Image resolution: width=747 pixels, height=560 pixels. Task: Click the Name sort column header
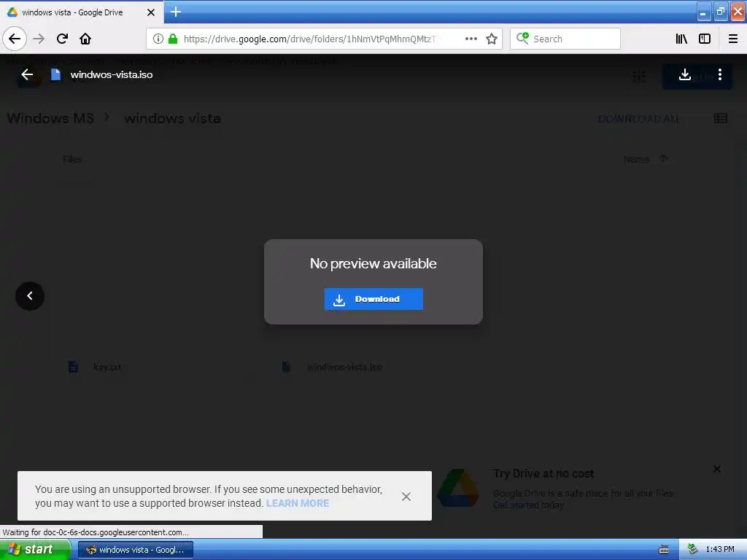[636, 159]
